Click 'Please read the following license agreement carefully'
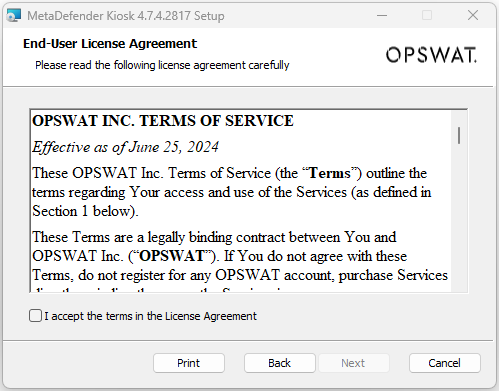499x391 pixels. [x=162, y=65]
